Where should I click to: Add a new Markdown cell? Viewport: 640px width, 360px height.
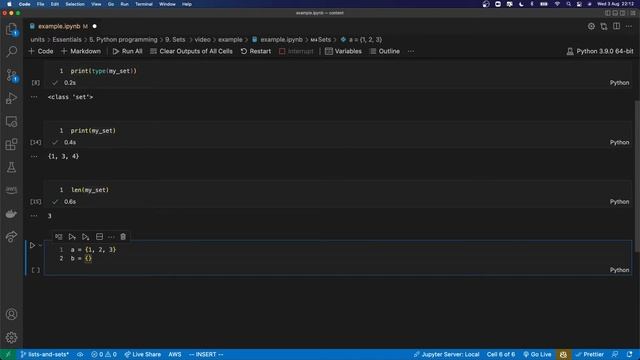coord(81,51)
